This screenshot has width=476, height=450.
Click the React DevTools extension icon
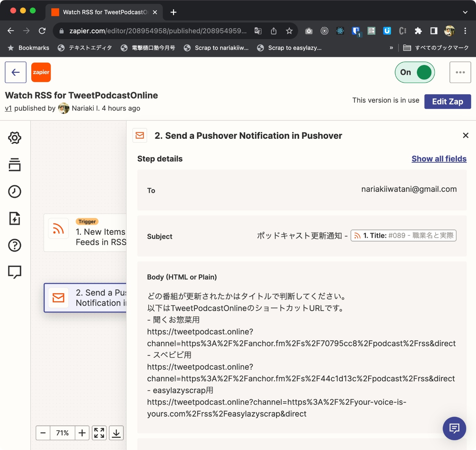[340, 31]
